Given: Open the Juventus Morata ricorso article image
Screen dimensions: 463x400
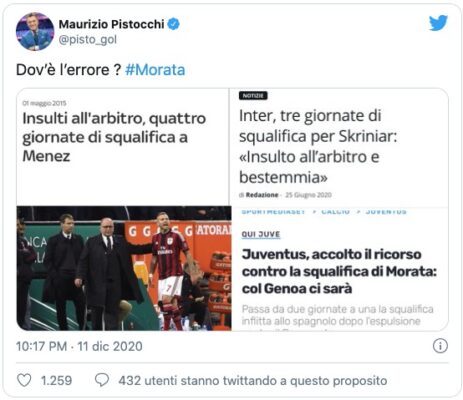Looking at the screenshot, I should pos(340,269).
